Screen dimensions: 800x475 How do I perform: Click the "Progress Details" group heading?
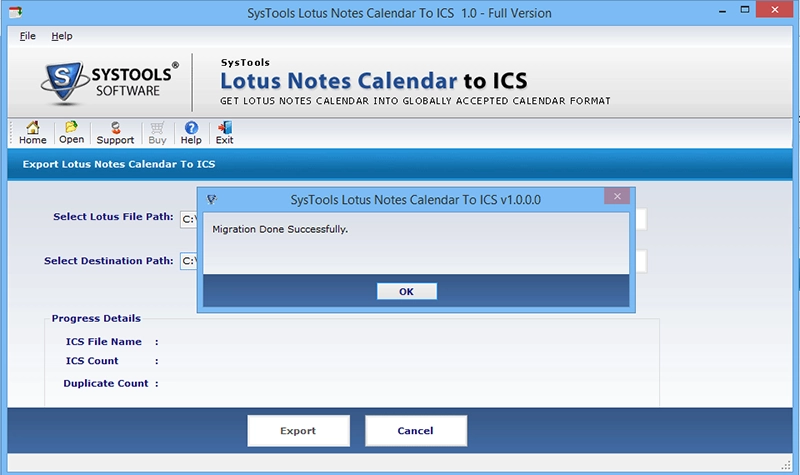point(96,318)
